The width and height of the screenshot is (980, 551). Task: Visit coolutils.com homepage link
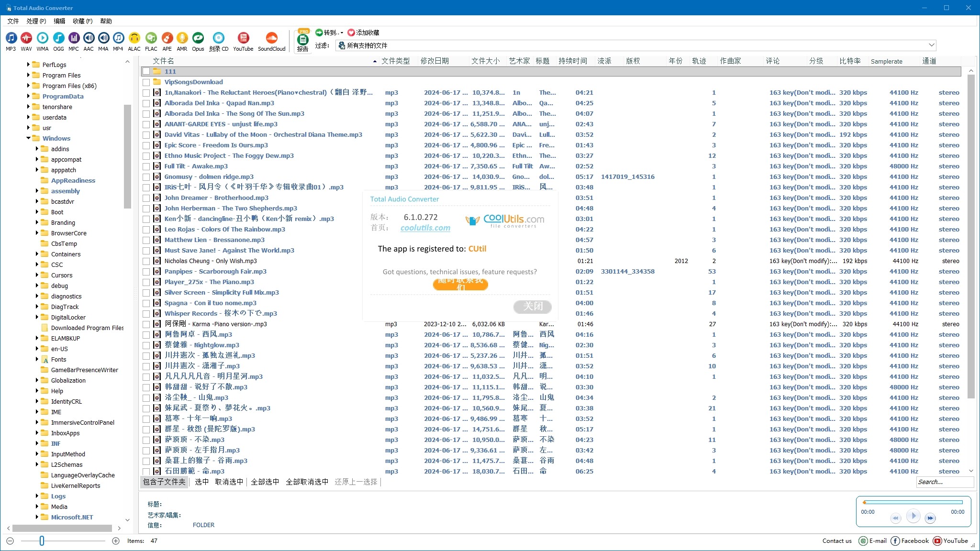click(x=425, y=228)
